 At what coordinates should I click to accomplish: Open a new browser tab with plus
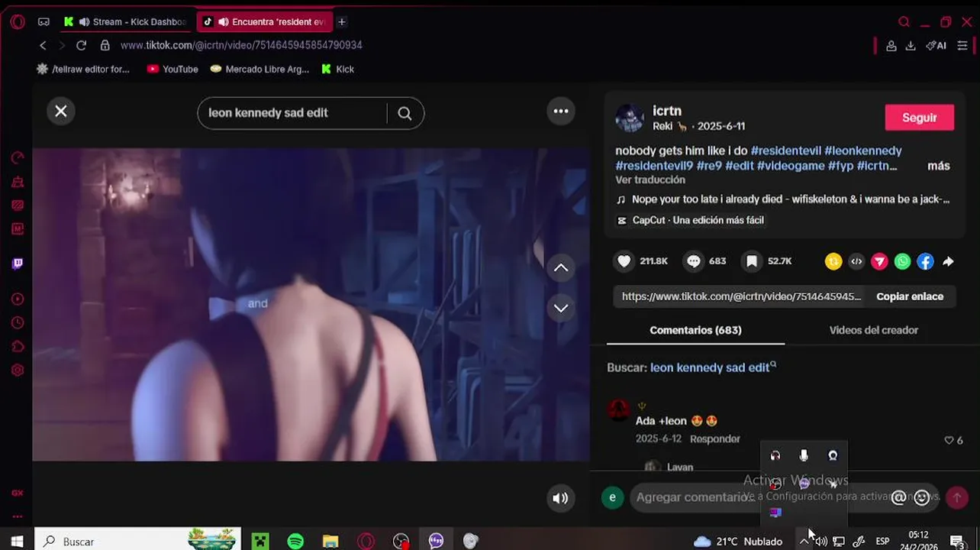342,22
